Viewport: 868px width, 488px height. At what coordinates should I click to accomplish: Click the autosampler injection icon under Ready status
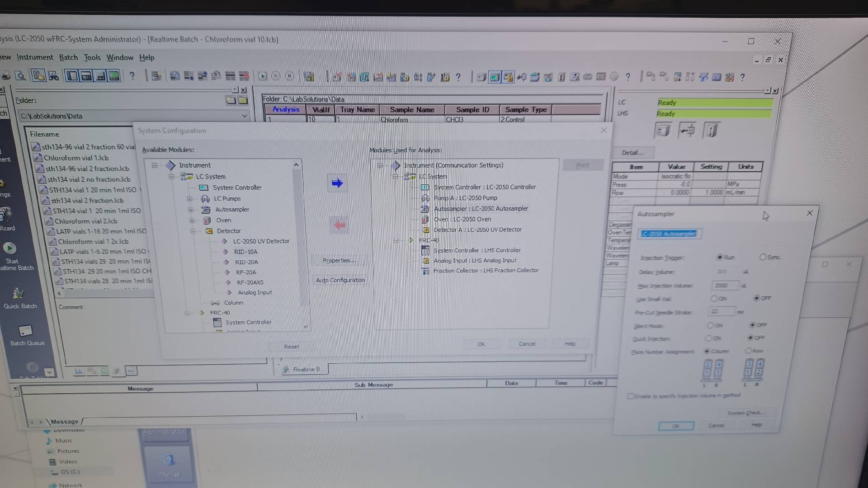pos(687,131)
